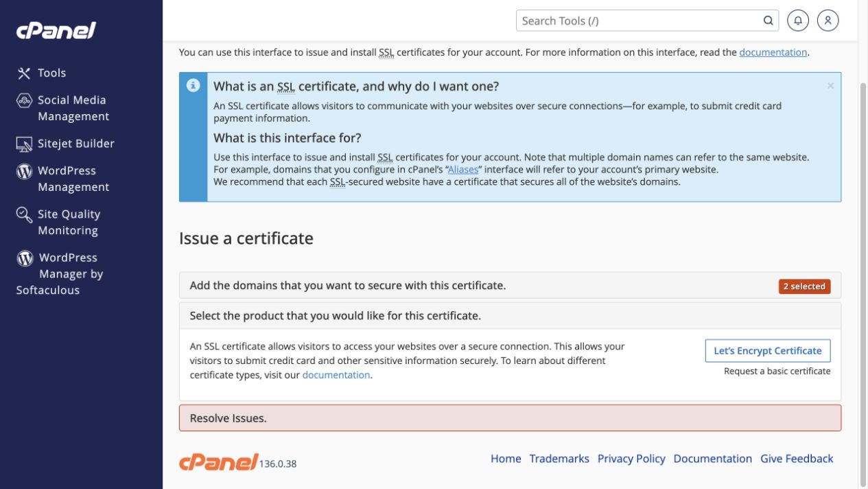Click the version number 136.0.38
Screen dimensions: 868x489
(x=278, y=464)
